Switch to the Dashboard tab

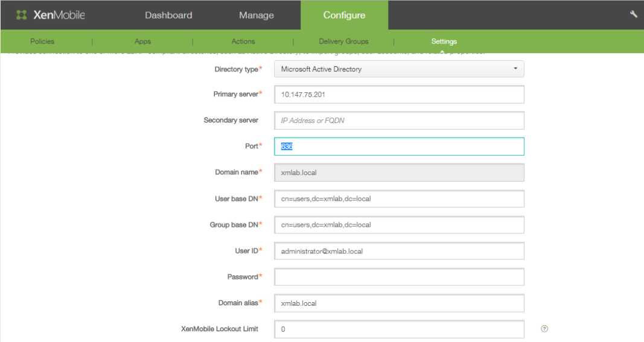168,15
